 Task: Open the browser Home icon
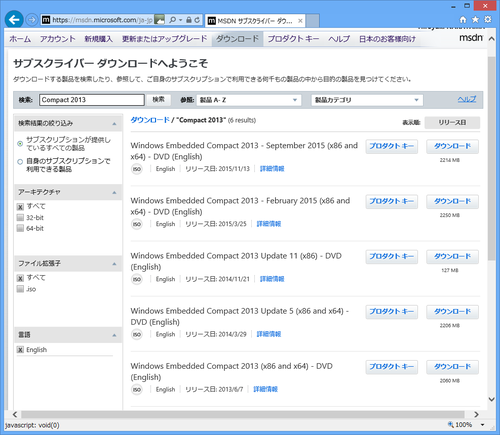click(x=463, y=20)
